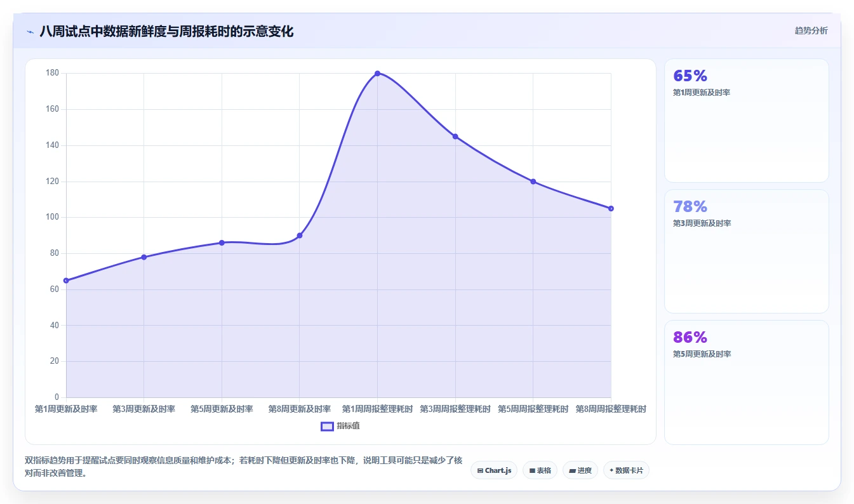This screenshot has height=504, width=854.
Task: Click the x-axis label 第1周周报整理耗时
Action: point(377,409)
